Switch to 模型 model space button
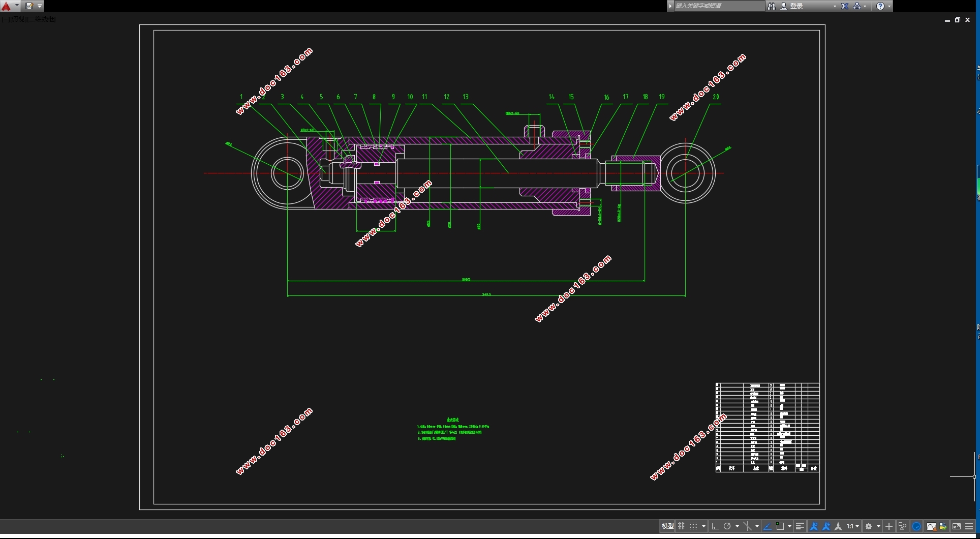Image resolution: width=980 pixels, height=539 pixels. [668, 526]
